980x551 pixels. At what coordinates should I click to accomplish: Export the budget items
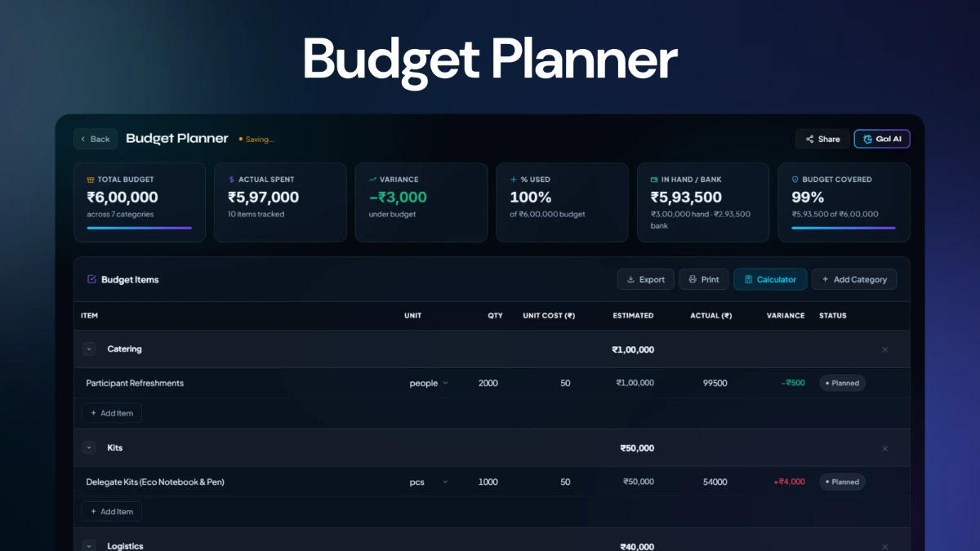[x=646, y=279]
